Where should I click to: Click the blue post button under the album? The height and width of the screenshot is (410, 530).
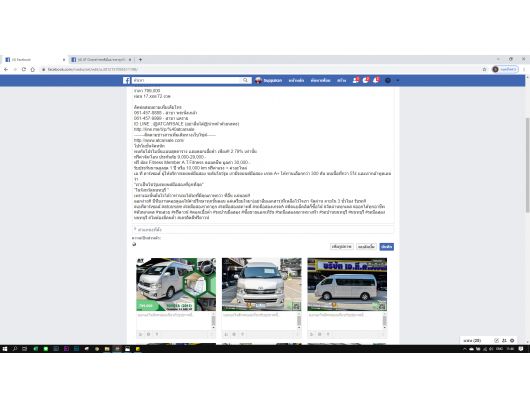[x=386, y=247]
